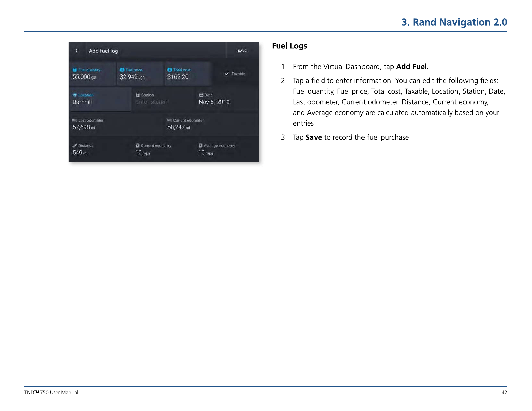Click the Last odometer icon
This screenshot has width=532, height=411.
click(75, 120)
